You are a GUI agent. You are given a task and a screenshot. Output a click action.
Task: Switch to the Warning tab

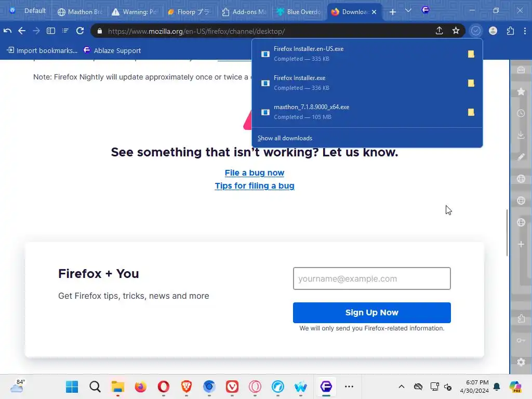coord(135,12)
